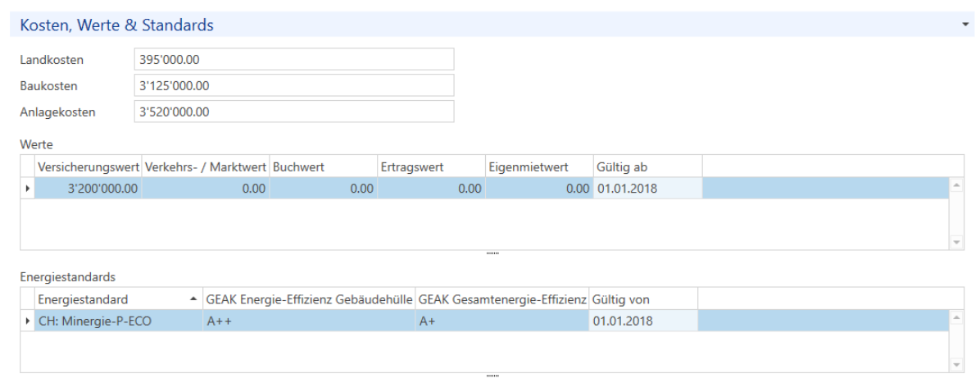Screen dimensions: 980x383
Task: Select the Buchwert 0.00 cell
Action: (324, 189)
